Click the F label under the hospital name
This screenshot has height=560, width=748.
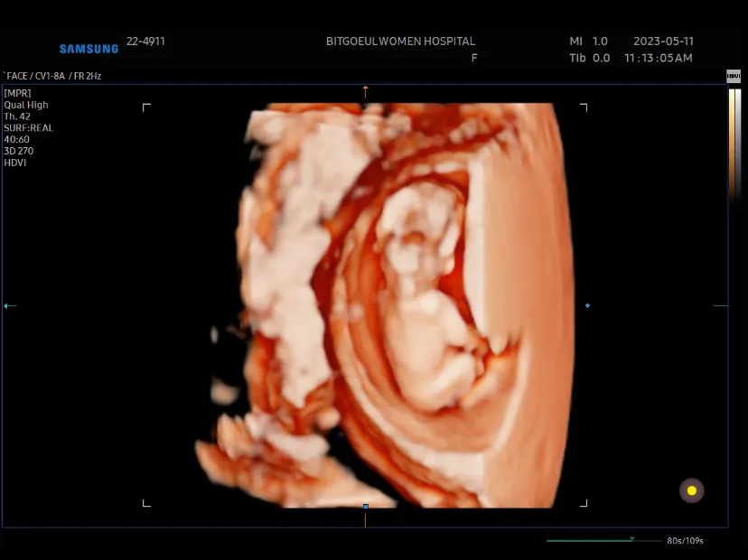(474, 58)
